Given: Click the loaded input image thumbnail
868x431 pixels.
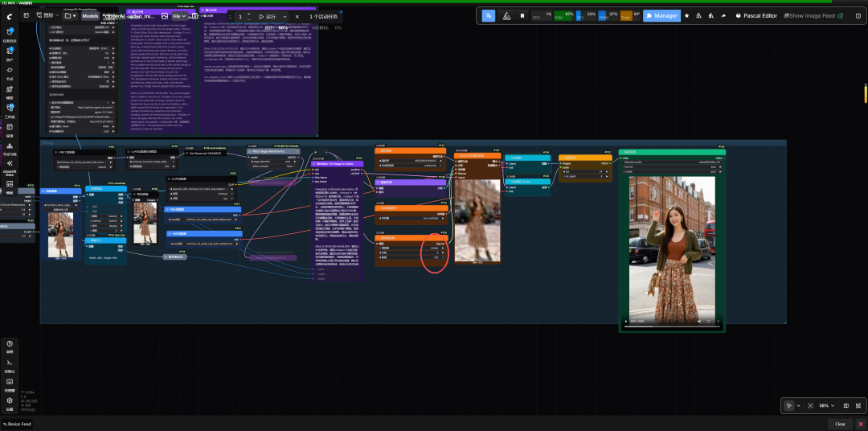Looking at the screenshot, I should (61, 233).
